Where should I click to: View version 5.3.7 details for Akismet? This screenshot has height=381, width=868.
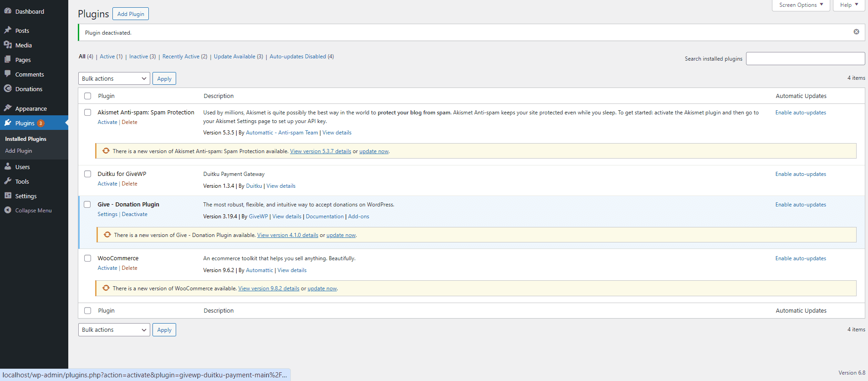[x=320, y=151]
